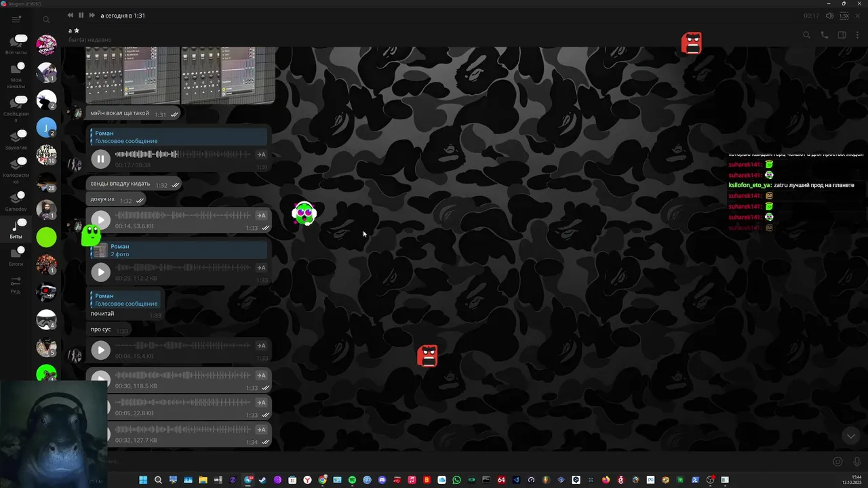Close the top audio player bar
The height and width of the screenshot is (488, 868).
tap(859, 16)
